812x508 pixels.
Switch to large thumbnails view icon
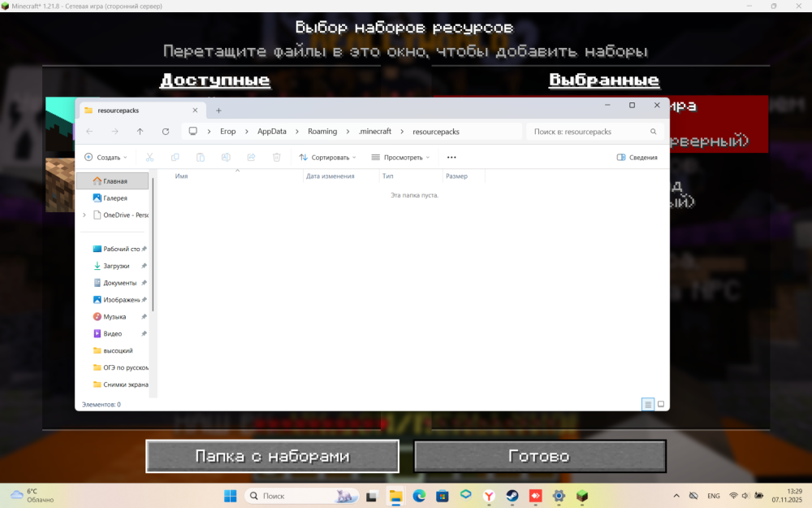click(661, 404)
